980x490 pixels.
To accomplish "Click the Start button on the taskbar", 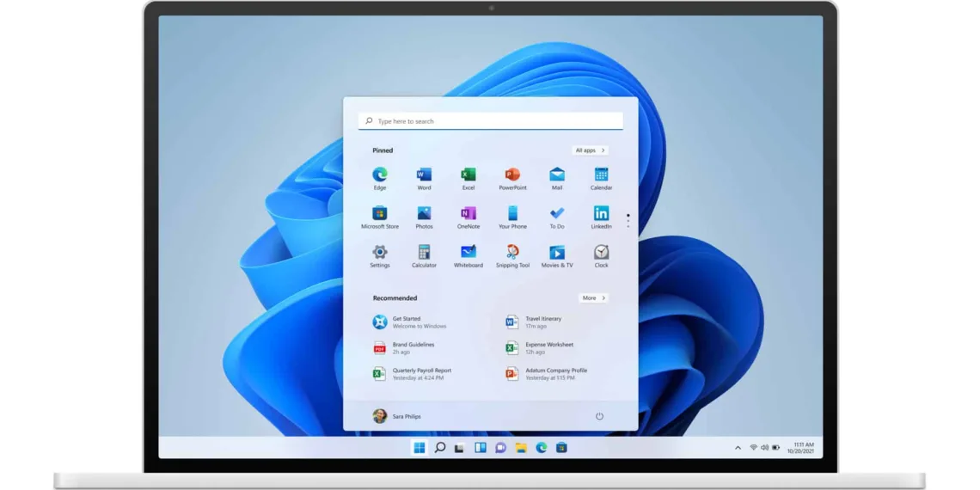I will (x=419, y=448).
